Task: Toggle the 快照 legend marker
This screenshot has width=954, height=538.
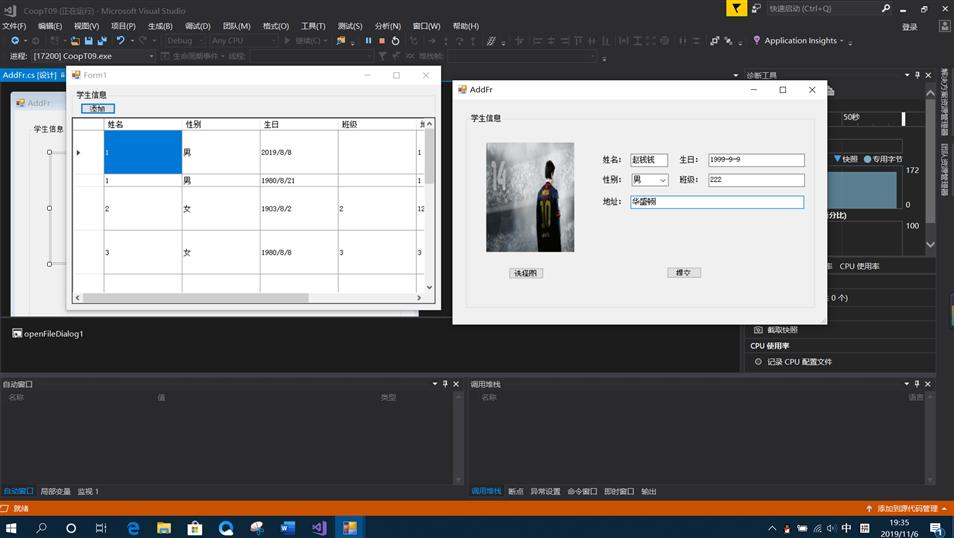Action: click(837, 159)
